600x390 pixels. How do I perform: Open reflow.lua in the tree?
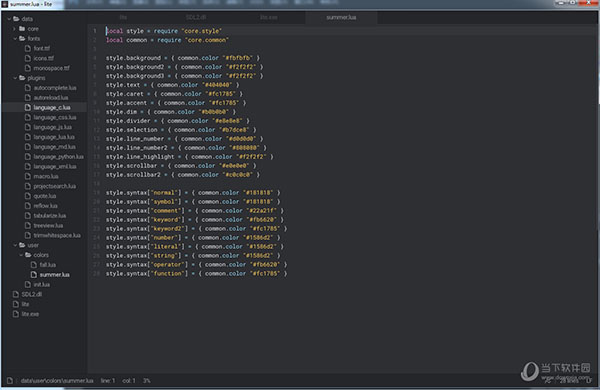(46, 206)
